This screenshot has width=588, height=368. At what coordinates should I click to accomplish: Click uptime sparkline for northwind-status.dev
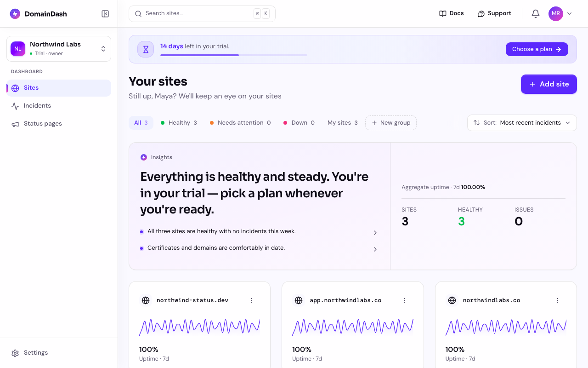pyautogui.click(x=200, y=327)
